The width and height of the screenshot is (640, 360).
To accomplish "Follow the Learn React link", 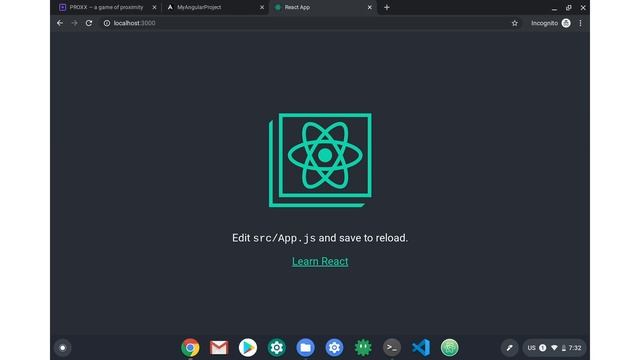I will pos(320,261).
